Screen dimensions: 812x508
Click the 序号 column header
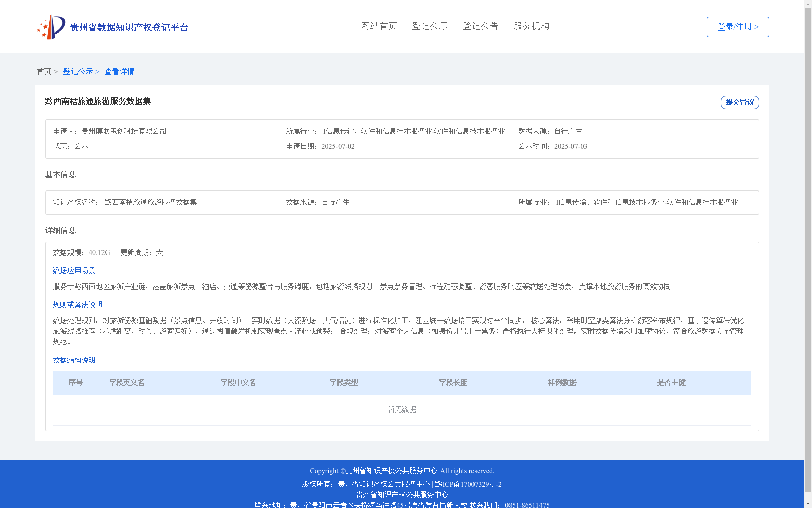(76, 383)
